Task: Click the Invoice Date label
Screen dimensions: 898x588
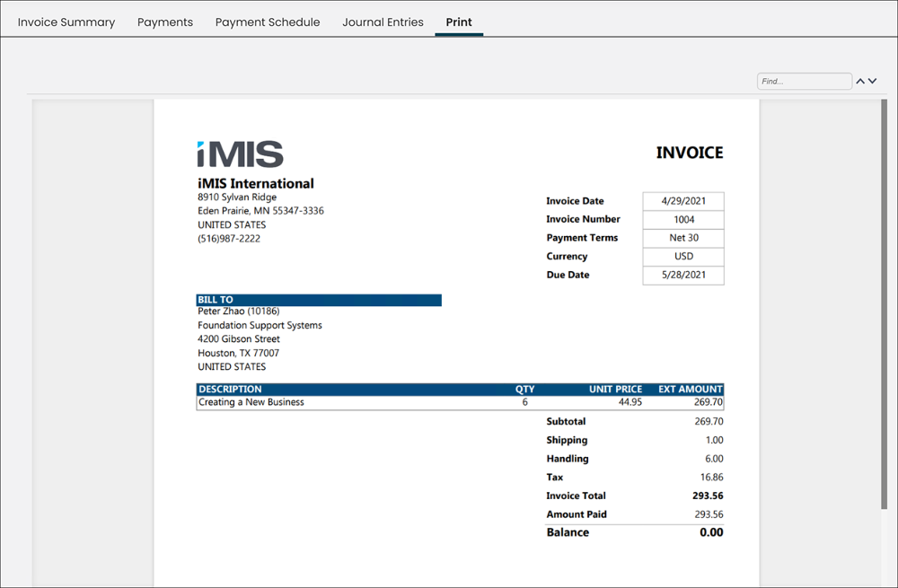Action: click(x=575, y=201)
